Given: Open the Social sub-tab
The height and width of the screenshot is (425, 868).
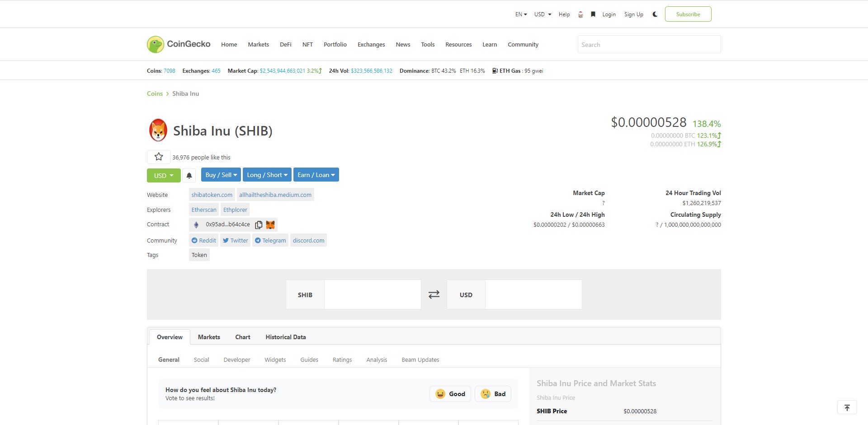Looking at the screenshot, I should coord(201,360).
